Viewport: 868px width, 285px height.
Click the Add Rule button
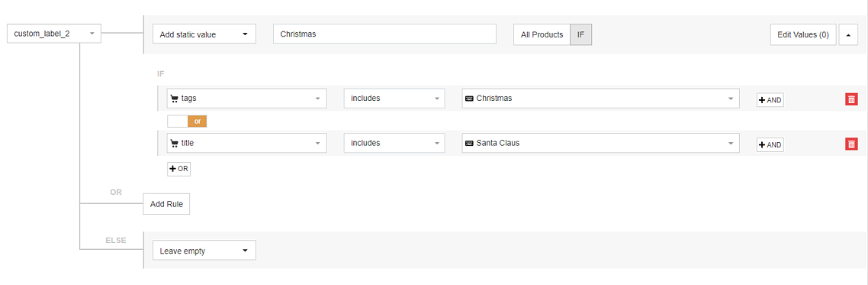coord(166,204)
